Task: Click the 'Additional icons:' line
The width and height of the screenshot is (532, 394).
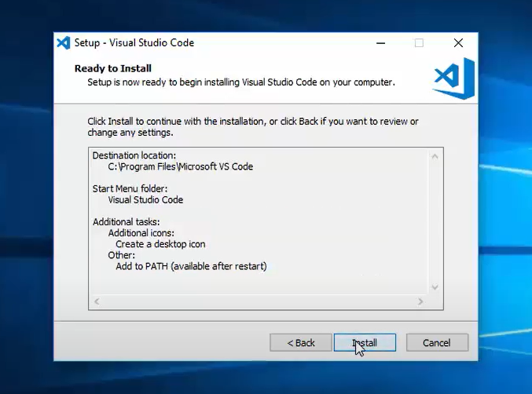Action: pos(141,233)
